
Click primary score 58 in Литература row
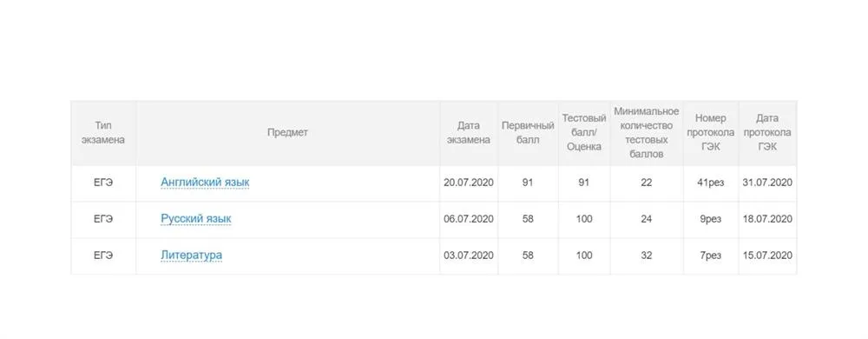(528, 256)
